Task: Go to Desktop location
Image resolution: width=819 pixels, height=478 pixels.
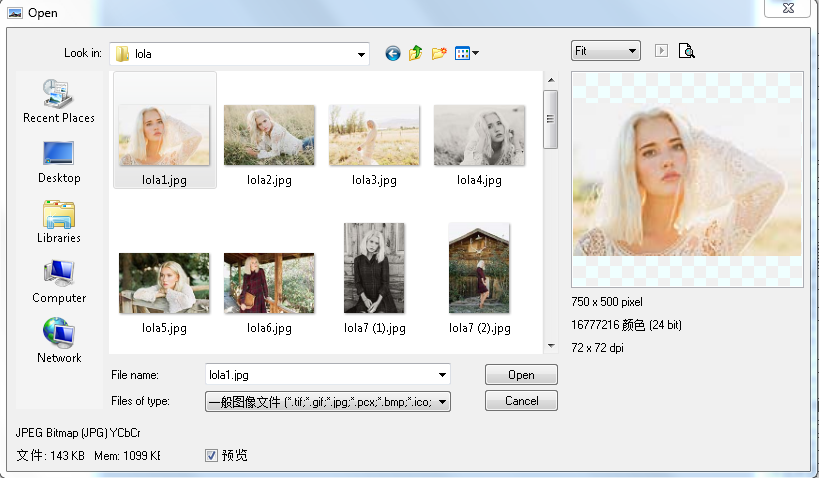Action: (x=59, y=162)
